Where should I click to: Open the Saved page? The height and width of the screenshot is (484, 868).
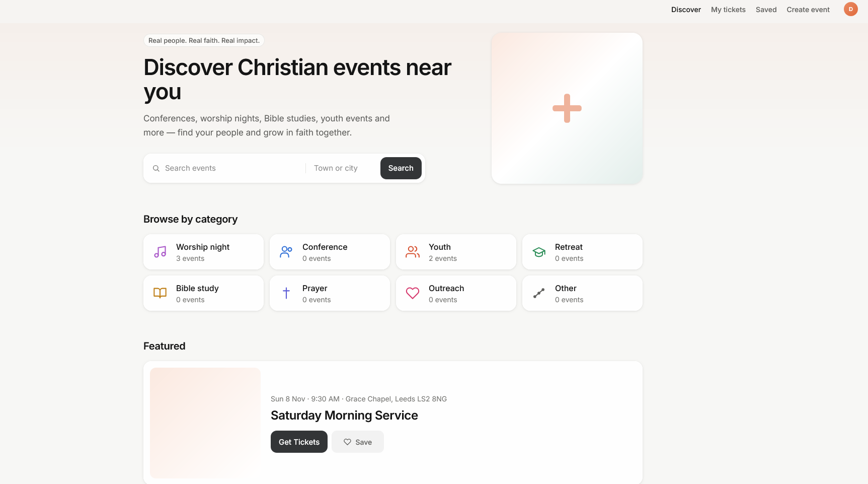click(766, 10)
